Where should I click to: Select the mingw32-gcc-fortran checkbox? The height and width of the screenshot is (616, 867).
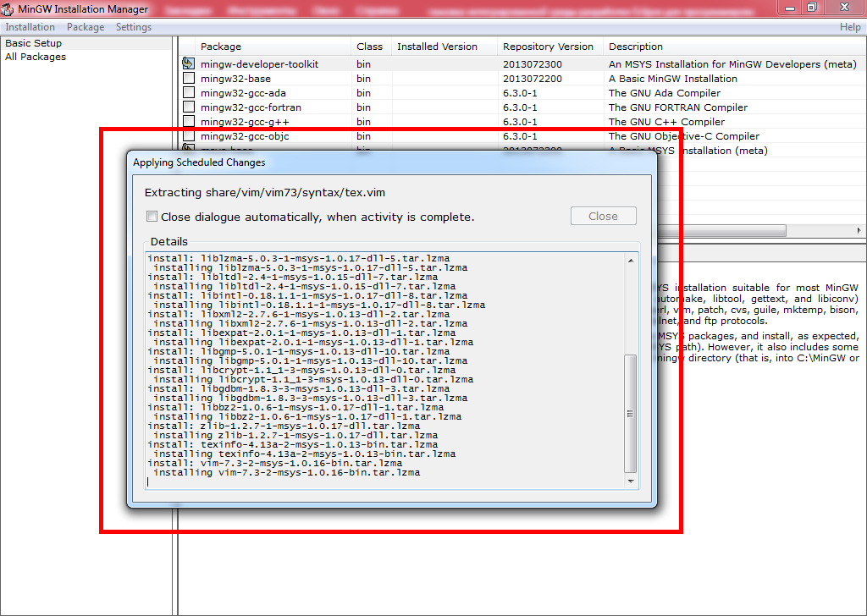[189, 107]
